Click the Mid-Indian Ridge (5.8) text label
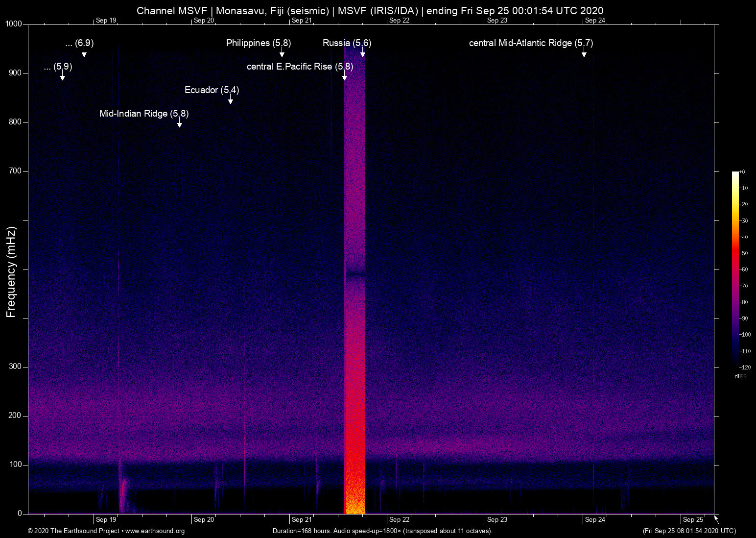The width and height of the screenshot is (756, 538). click(144, 114)
